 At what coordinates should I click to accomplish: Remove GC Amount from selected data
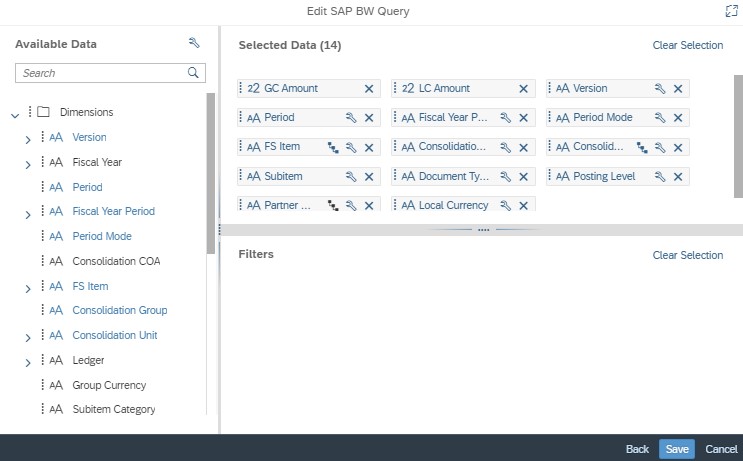point(369,89)
